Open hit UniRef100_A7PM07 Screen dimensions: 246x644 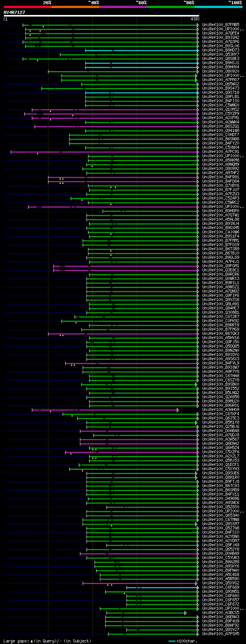coord(221,80)
